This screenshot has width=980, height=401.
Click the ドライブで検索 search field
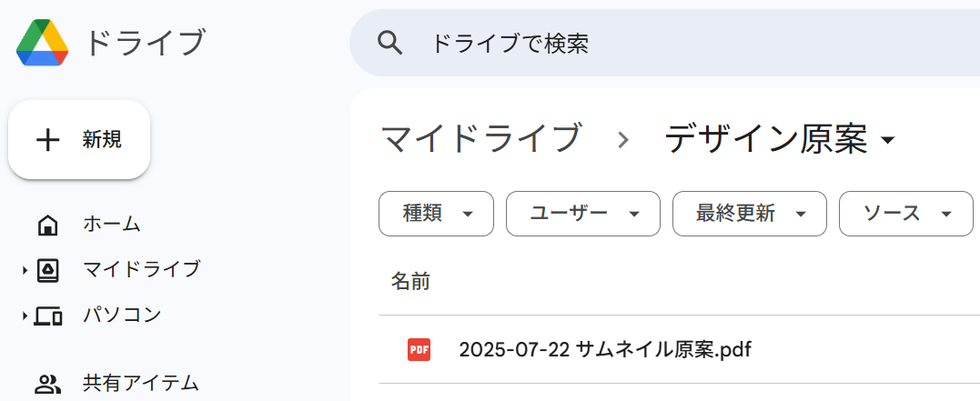click(x=637, y=43)
